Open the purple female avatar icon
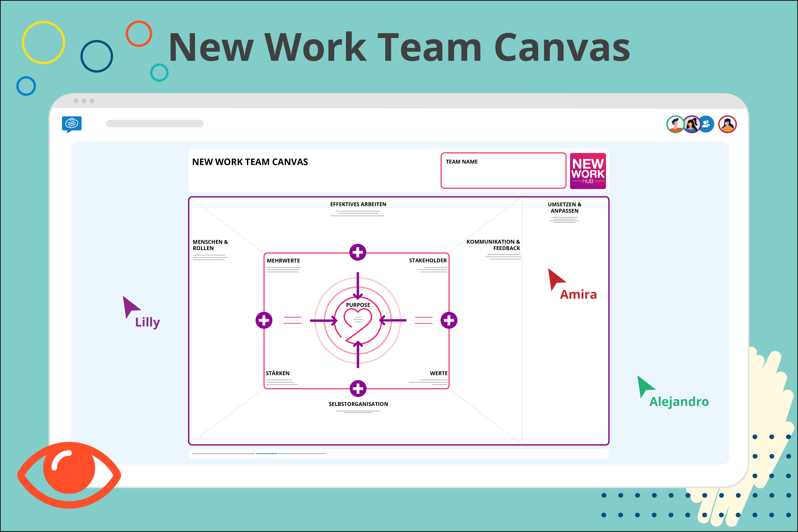Viewport: 798px width, 532px height. 692,124
